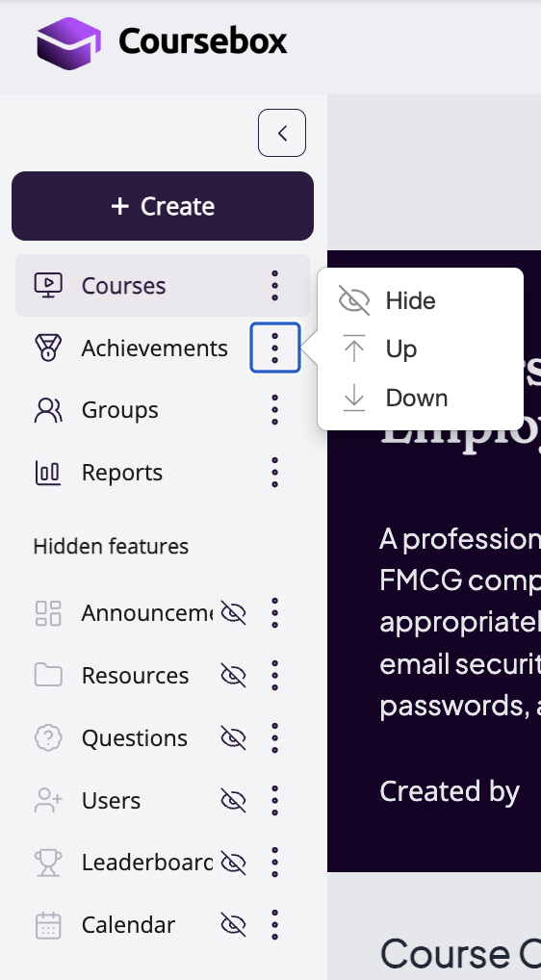Click the Coursebox graduation cap logo

68,42
